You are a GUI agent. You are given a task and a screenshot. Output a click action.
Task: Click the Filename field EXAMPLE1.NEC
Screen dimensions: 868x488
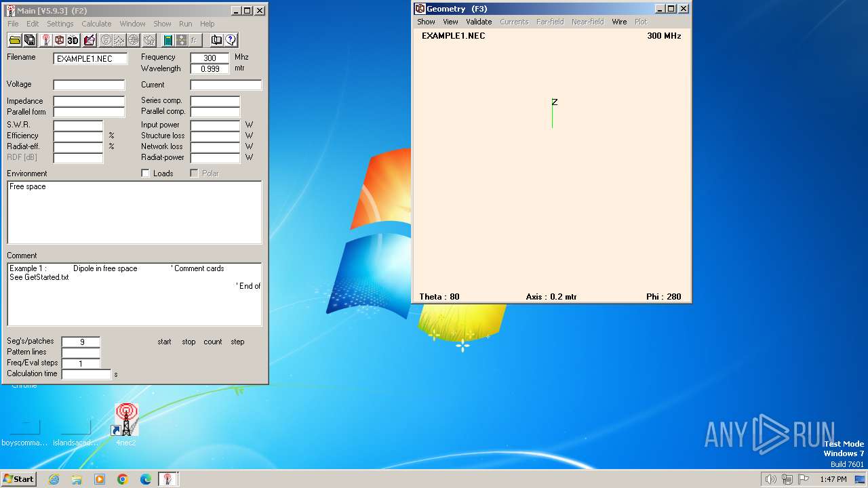coord(90,59)
